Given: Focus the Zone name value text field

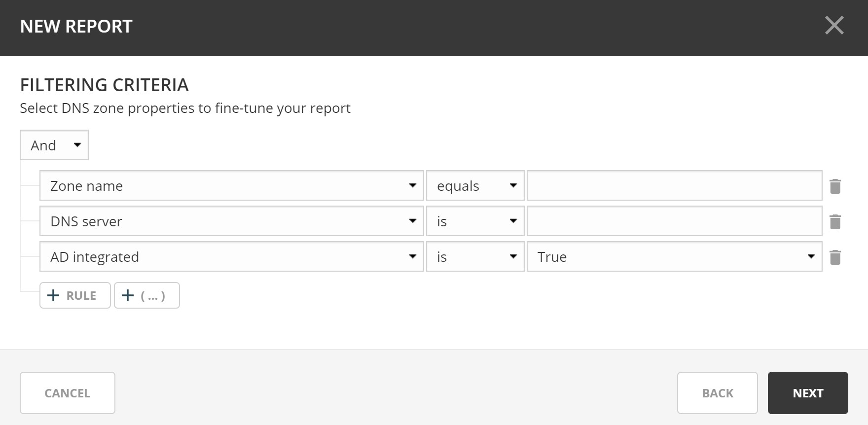Looking at the screenshot, I should pos(674,186).
